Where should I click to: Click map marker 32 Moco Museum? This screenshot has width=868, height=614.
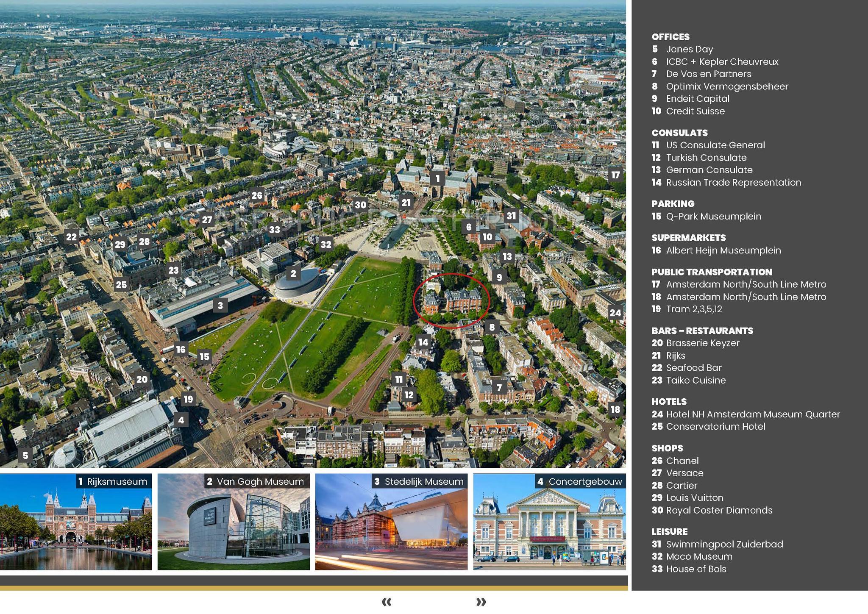click(325, 244)
